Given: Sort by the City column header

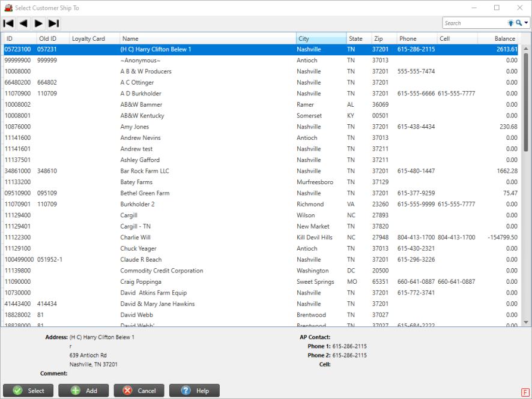Looking at the screenshot, I should coord(321,38).
